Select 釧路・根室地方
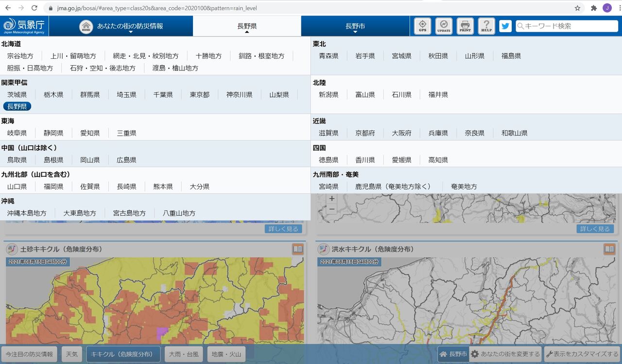This screenshot has width=622, height=364. 261,56
